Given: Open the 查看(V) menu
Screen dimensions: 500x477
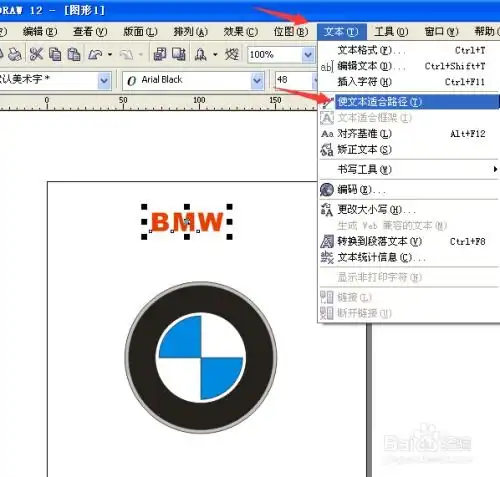Looking at the screenshot, I should pos(90,32).
